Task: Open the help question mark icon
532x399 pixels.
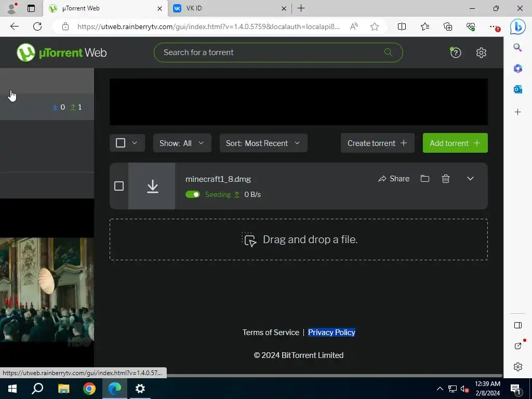Action: pyautogui.click(x=455, y=52)
